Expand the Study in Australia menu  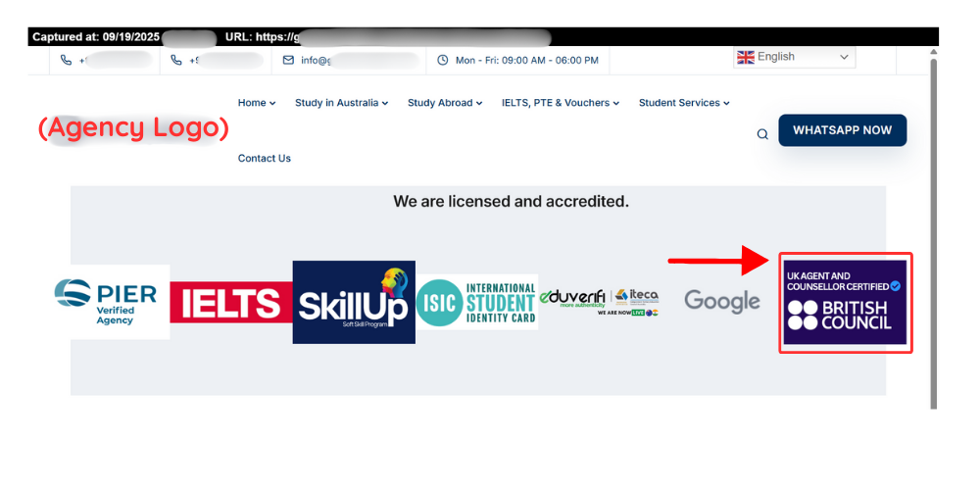[341, 103]
